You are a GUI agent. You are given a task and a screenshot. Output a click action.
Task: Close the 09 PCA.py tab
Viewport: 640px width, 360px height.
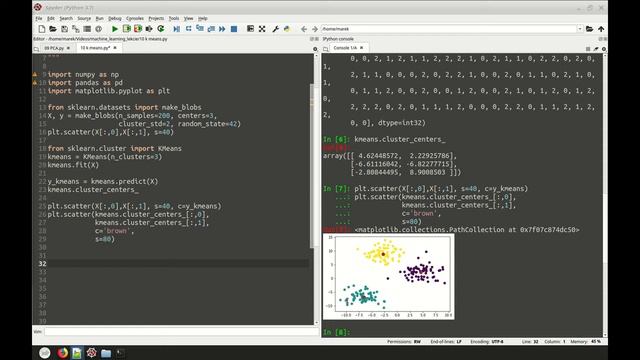[69, 48]
